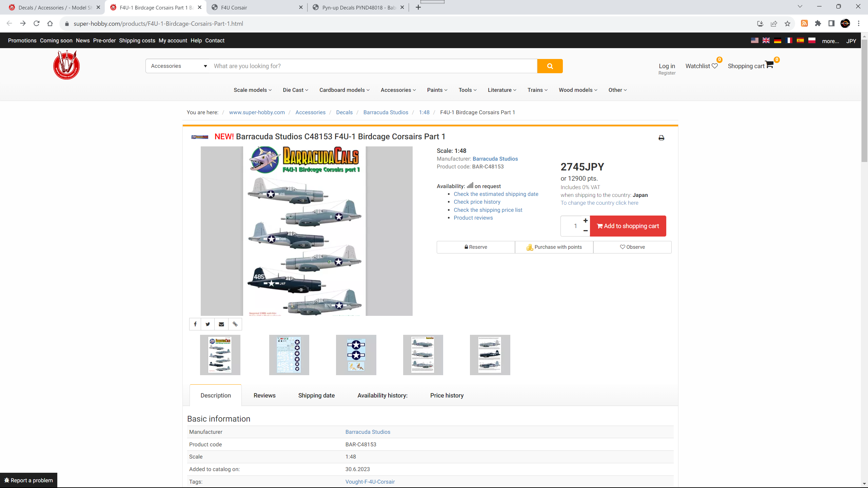This screenshot has height=488, width=868.
Task: Switch to Availability history tab
Action: click(382, 395)
